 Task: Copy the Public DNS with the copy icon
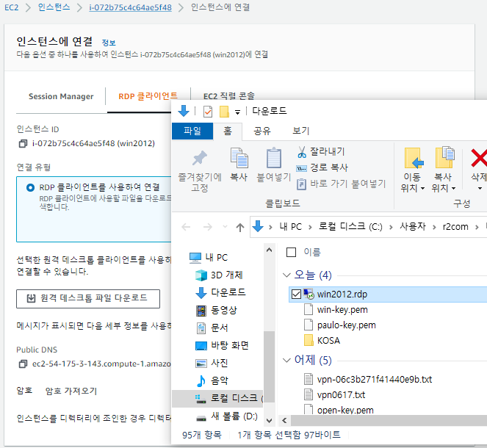coord(23,364)
